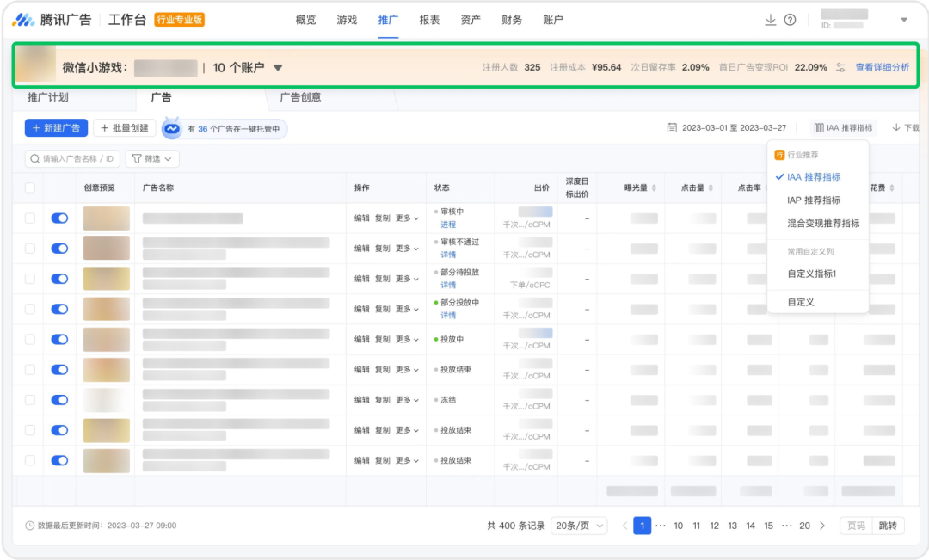Choose 自定义 option in the menu
The image size is (929, 560).
(801, 302)
